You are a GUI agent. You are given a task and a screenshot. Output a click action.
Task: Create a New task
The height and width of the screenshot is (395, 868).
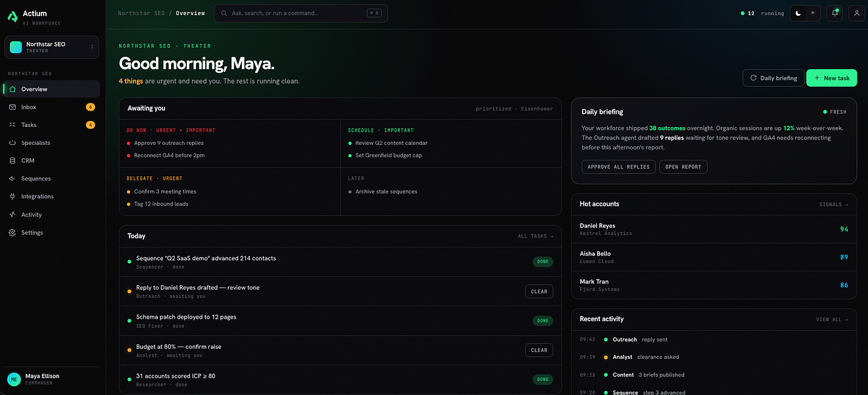[x=832, y=78]
